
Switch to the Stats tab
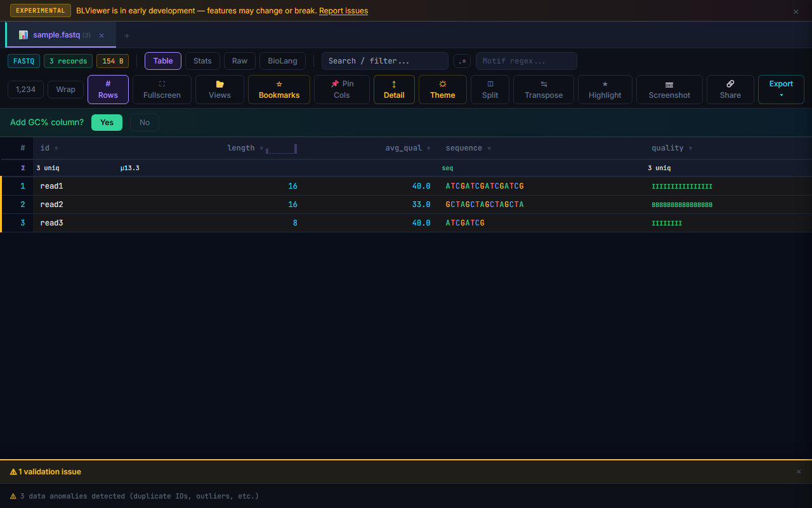(x=202, y=60)
